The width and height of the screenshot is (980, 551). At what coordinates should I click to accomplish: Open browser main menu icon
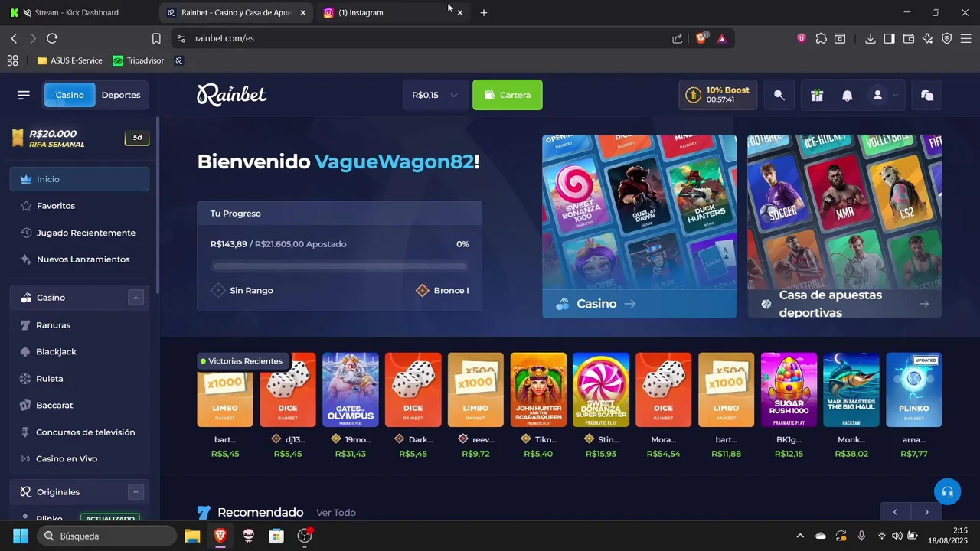[x=966, y=38]
